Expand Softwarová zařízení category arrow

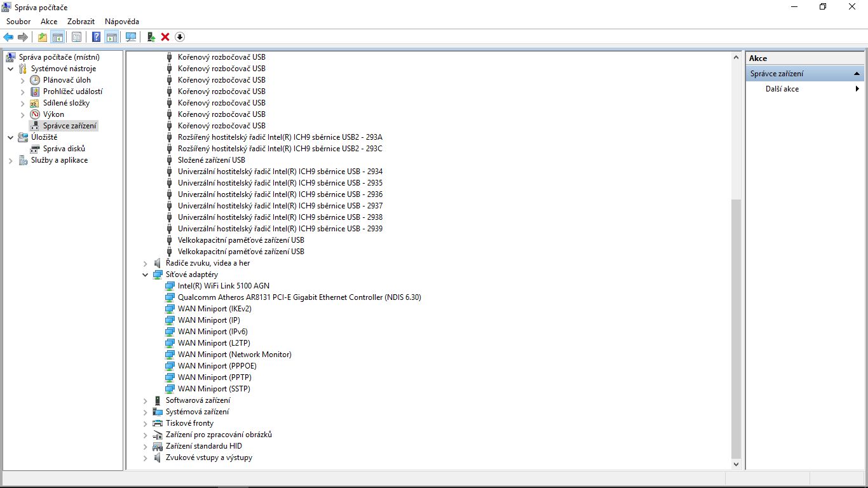click(x=146, y=400)
